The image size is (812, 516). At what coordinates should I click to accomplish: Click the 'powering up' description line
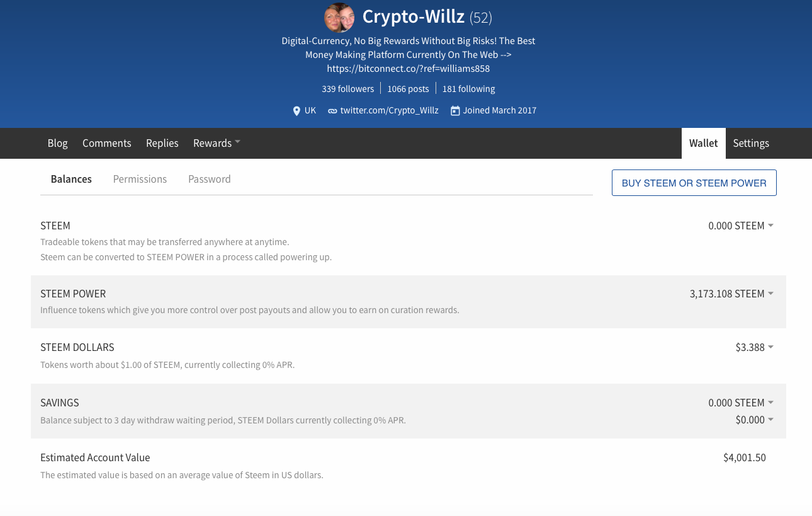[x=186, y=257]
